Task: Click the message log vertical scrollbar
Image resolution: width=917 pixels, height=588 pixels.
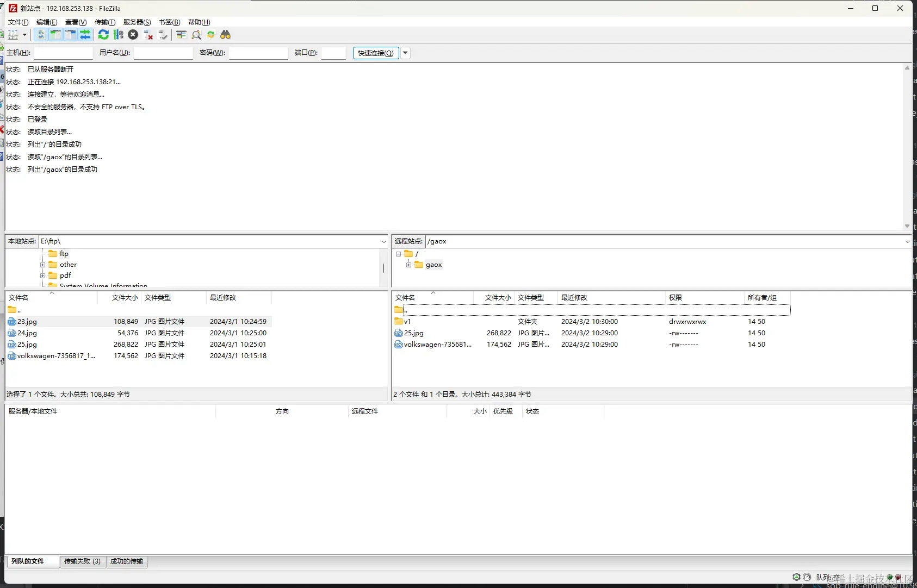Action: click(907, 147)
